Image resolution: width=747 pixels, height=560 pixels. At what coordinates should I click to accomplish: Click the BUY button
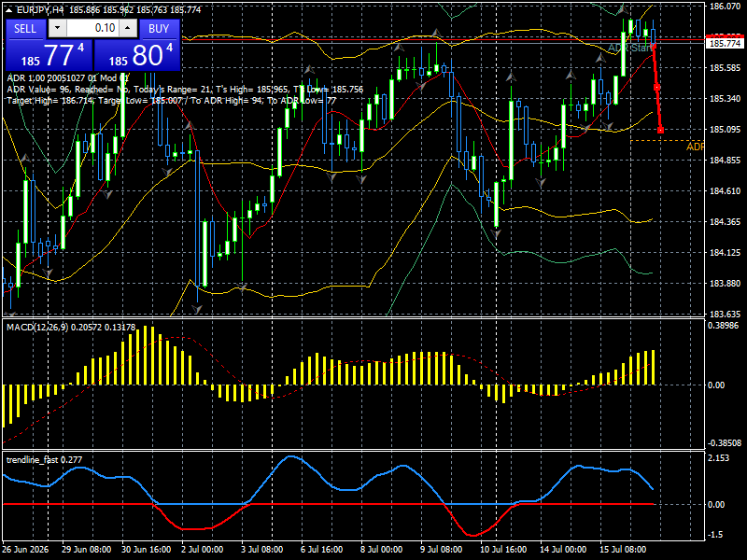[x=159, y=29]
